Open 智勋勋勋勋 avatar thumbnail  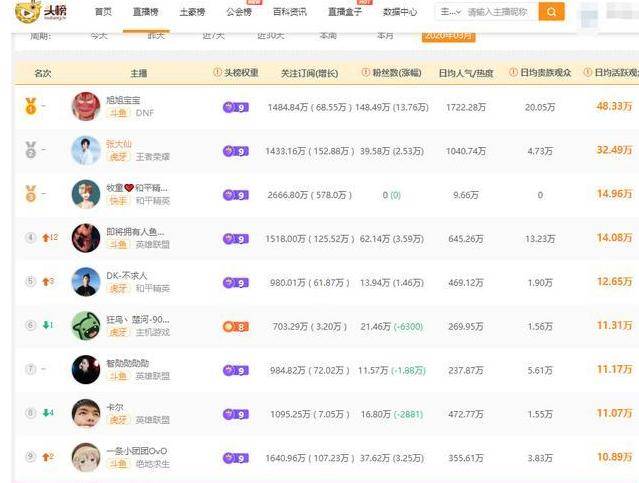(x=86, y=370)
